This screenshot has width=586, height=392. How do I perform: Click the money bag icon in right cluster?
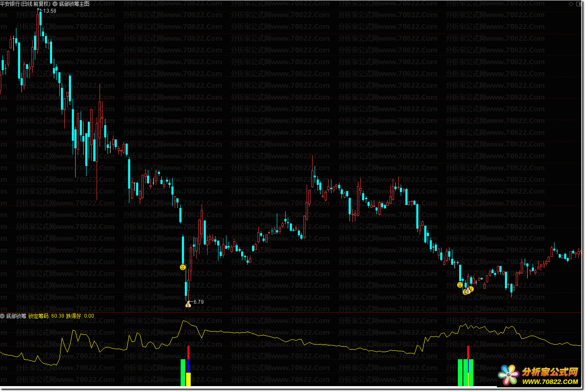tap(468, 291)
